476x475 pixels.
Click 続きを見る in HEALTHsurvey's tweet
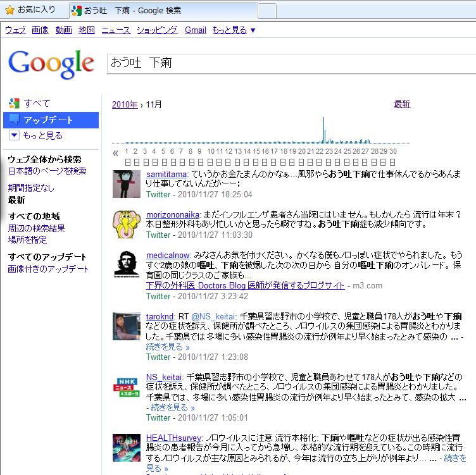coord(454,458)
